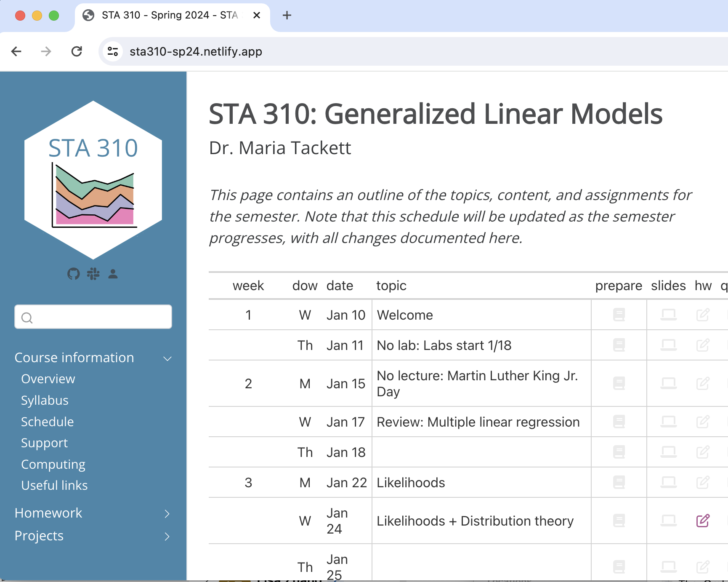Viewport: 728px width, 582px height.
Task: Click the magnifying glass in the search box
Action: (27, 317)
